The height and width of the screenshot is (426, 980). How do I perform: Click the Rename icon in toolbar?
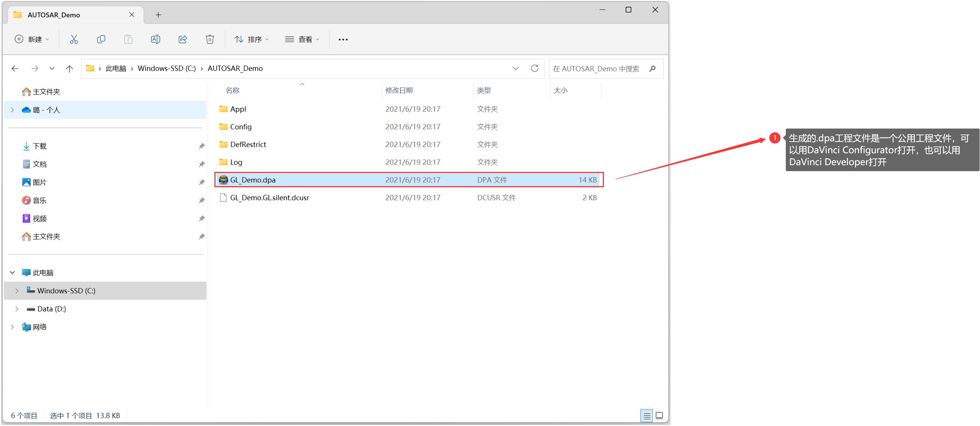(x=155, y=39)
